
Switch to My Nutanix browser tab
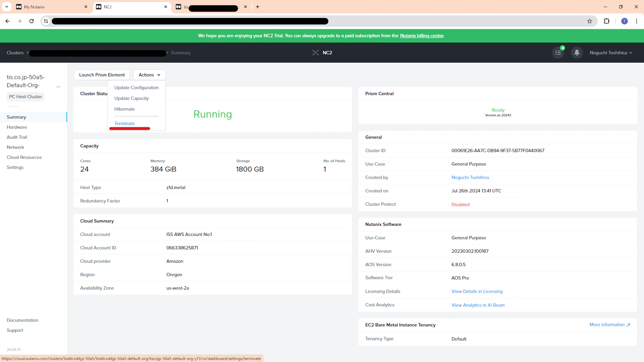tap(52, 7)
